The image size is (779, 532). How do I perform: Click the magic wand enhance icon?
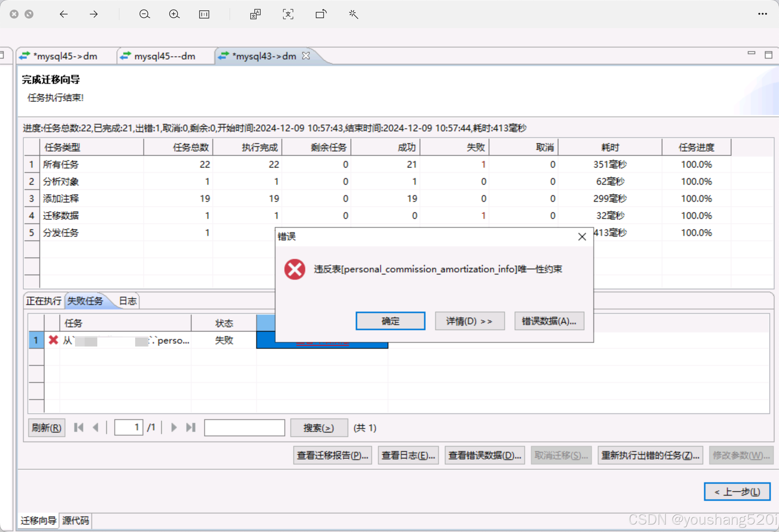pos(353,14)
